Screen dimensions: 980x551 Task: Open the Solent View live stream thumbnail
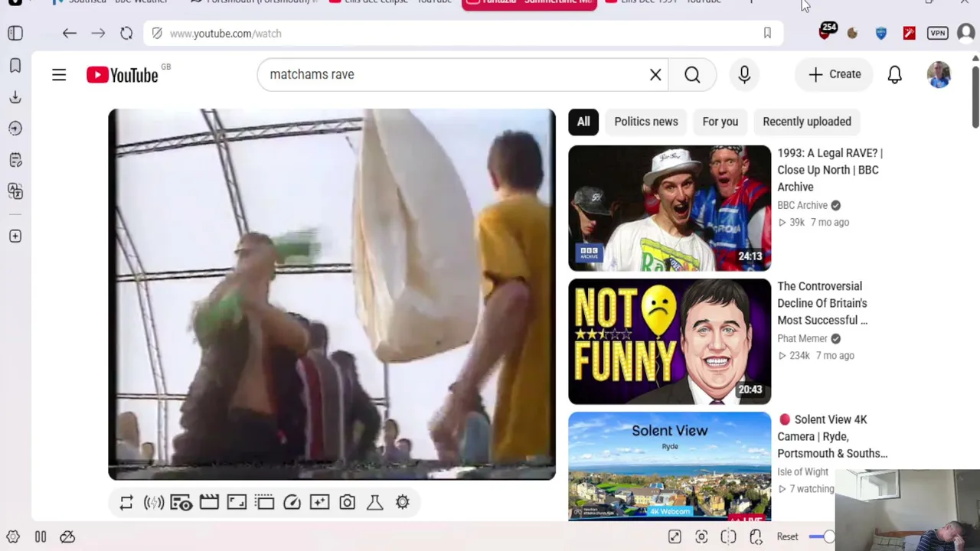(x=669, y=466)
